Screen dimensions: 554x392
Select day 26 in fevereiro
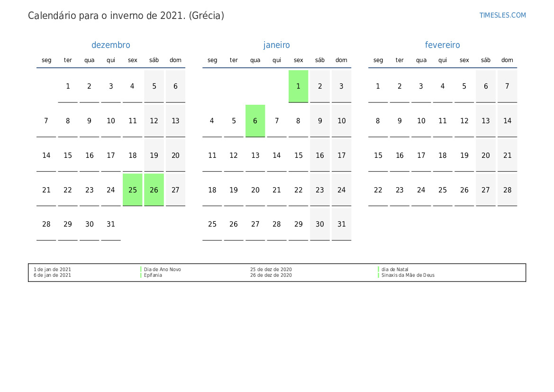pyautogui.click(x=464, y=190)
